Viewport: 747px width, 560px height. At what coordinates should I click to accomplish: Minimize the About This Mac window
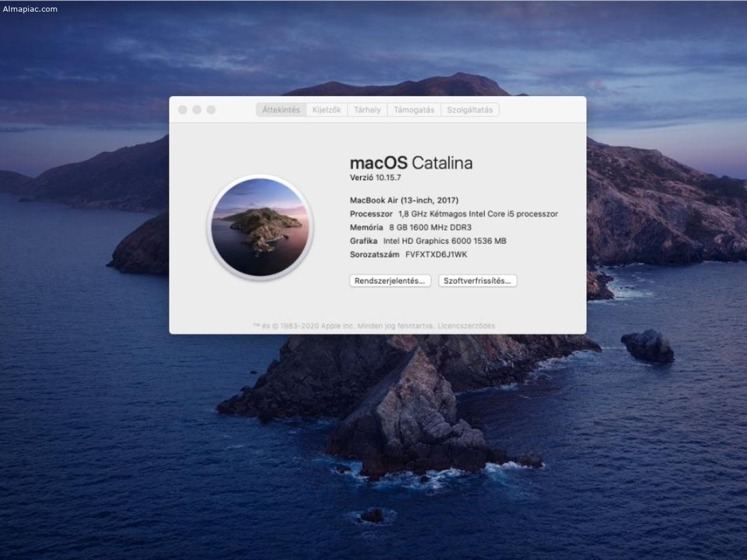pos(197,110)
